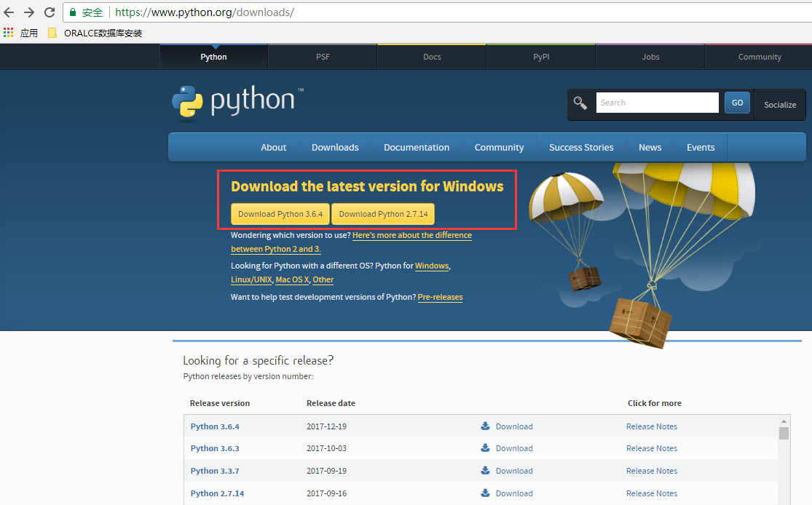Click the Download link for Python 3.6.4

(514, 426)
